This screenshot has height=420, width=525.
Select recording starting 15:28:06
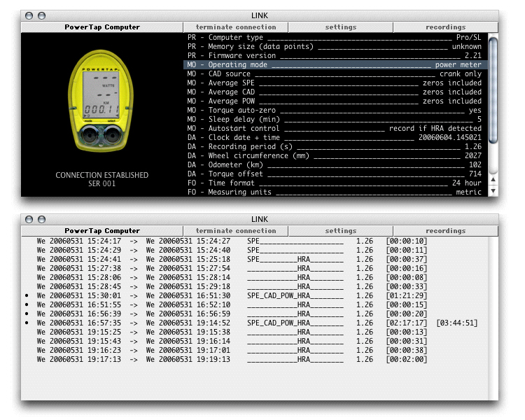(255, 277)
